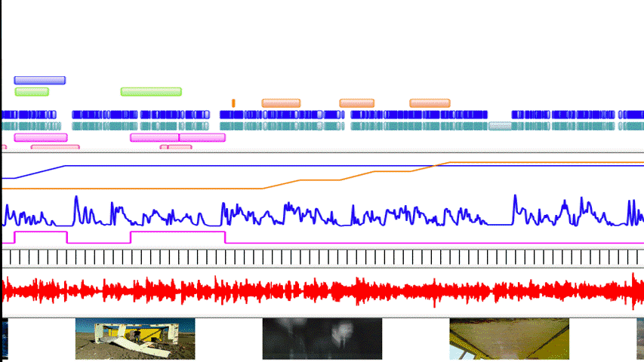The width and height of the screenshot is (644, 362).
Task: Click the yellow building video thumbnail
Action: pyautogui.click(x=135, y=339)
